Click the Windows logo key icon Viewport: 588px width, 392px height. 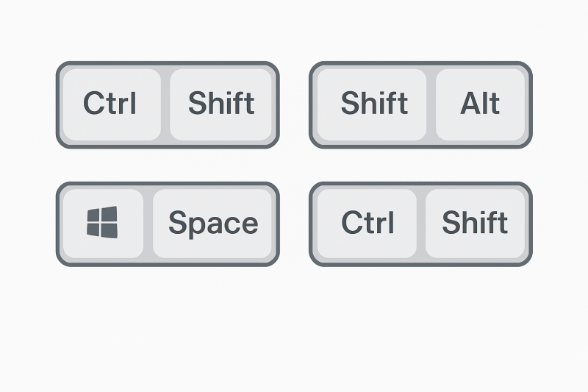103,223
